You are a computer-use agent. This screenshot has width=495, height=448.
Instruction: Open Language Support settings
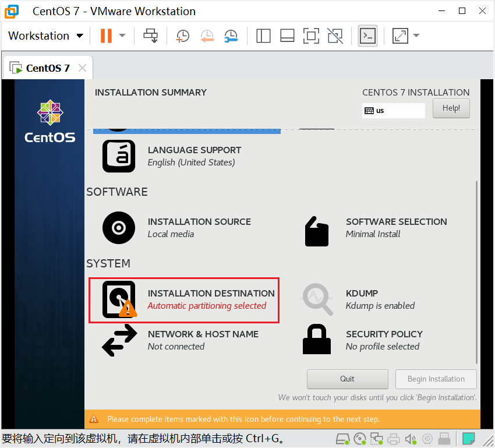tap(118, 156)
